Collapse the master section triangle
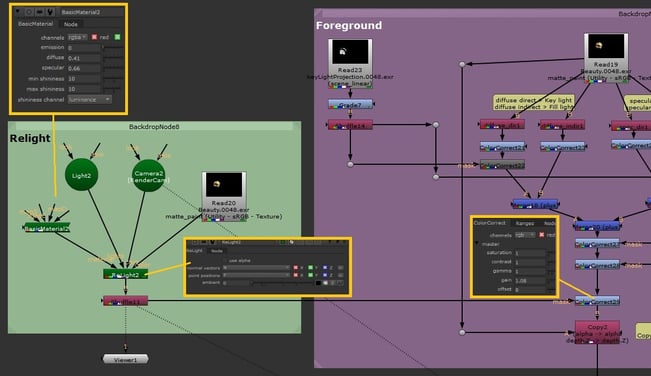 tap(477, 244)
